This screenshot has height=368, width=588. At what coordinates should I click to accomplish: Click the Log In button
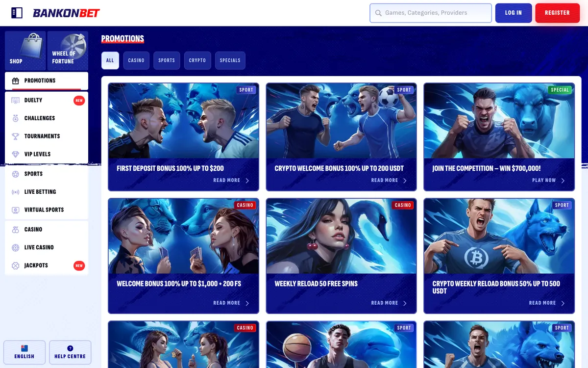click(514, 13)
